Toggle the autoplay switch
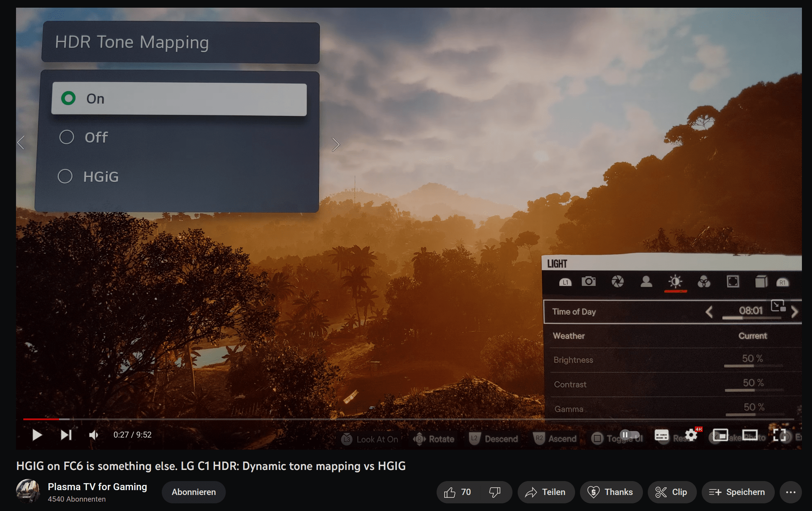 (x=630, y=435)
